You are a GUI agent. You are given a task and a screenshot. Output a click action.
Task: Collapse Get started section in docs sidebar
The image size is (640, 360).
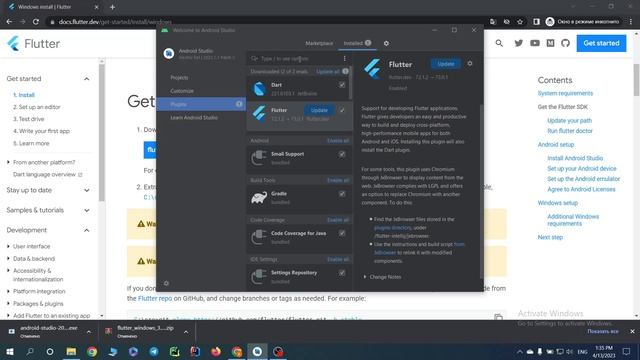pos(87,79)
